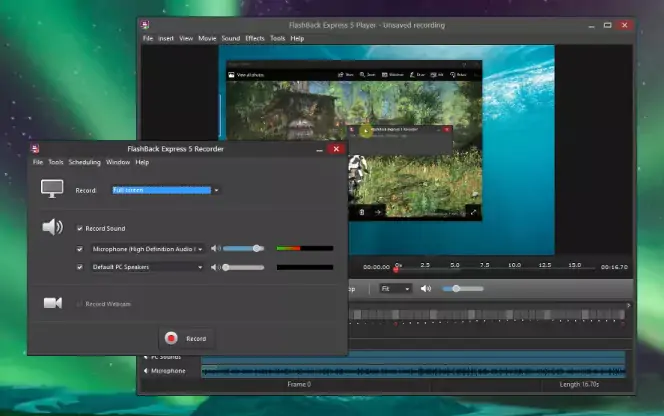Click the webcam camera icon in Recorder
Image resolution: width=664 pixels, height=416 pixels.
(x=53, y=303)
